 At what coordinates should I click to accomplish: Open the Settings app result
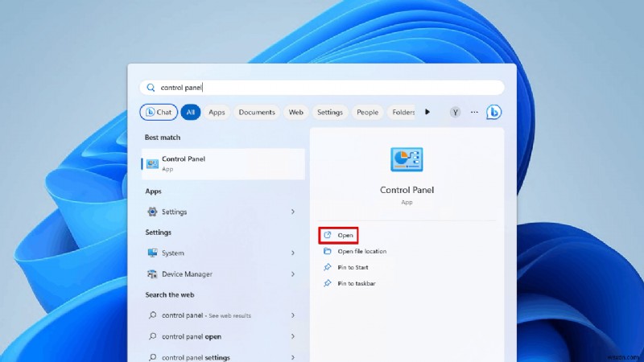coord(223,212)
